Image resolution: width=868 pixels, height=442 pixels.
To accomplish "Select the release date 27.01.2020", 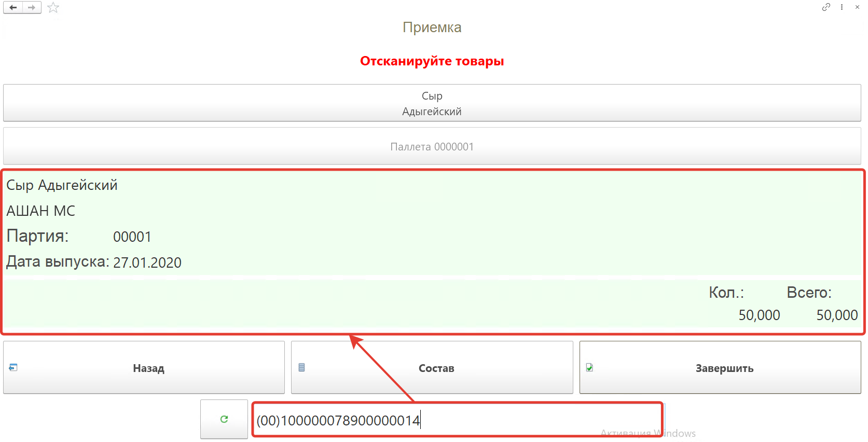I will [x=147, y=263].
